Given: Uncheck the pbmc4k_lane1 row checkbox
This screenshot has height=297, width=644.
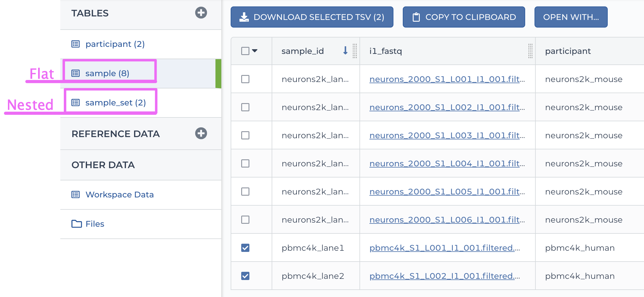Looking at the screenshot, I should click(x=245, y=248).
